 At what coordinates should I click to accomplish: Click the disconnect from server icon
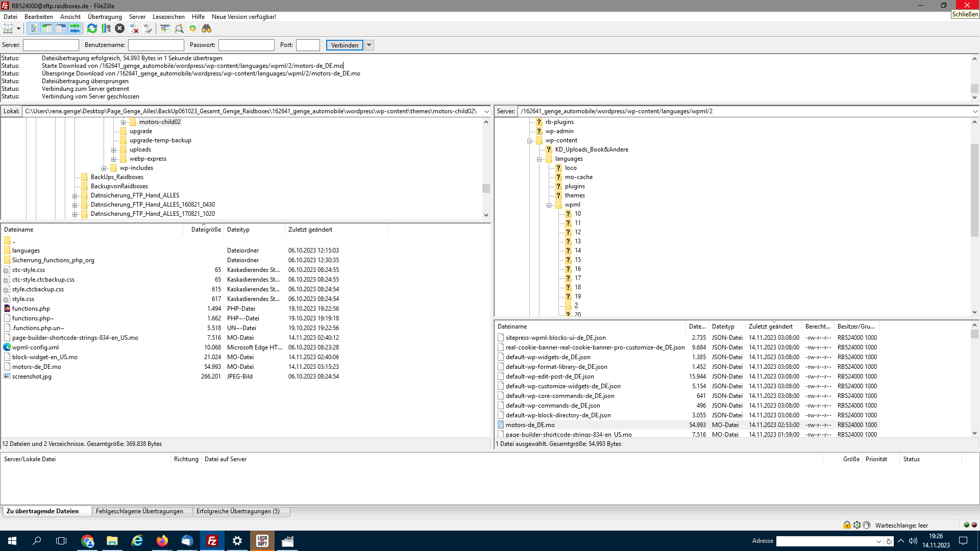click(134, 29)
